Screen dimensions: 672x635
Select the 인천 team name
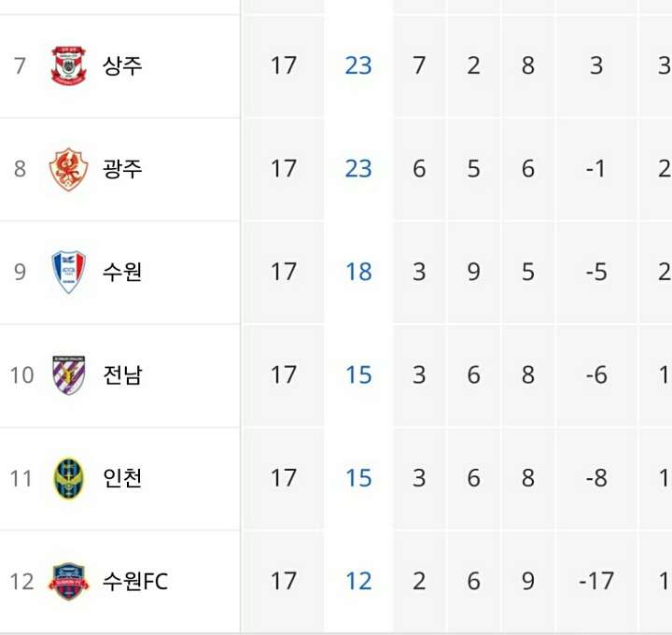point(122,478)
